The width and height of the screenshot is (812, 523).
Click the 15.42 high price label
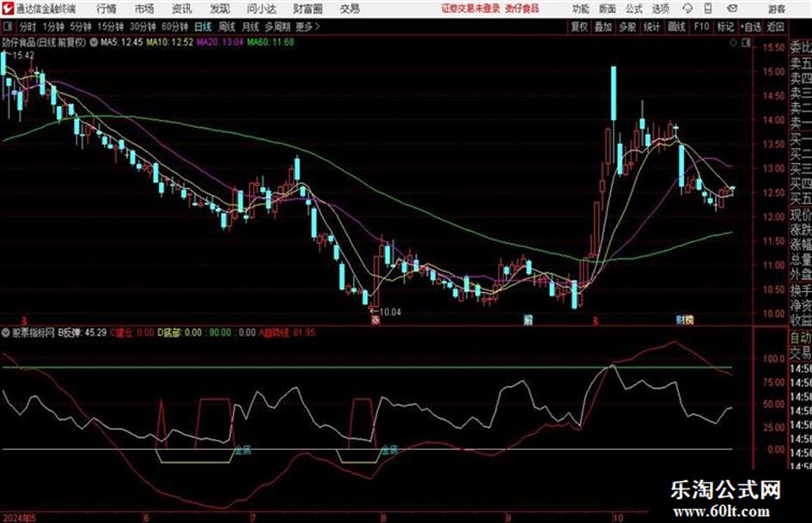(x=24, y=56)
